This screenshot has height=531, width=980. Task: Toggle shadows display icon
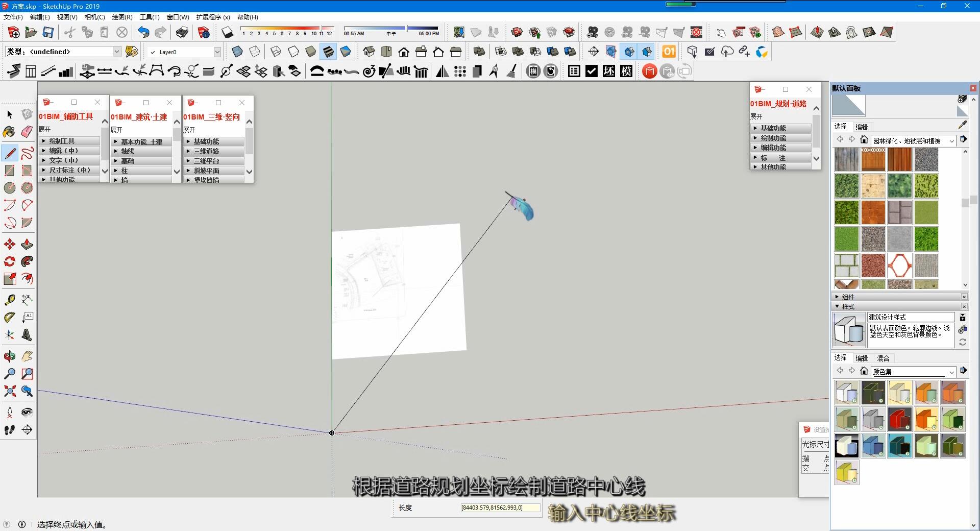pos(227,33)
